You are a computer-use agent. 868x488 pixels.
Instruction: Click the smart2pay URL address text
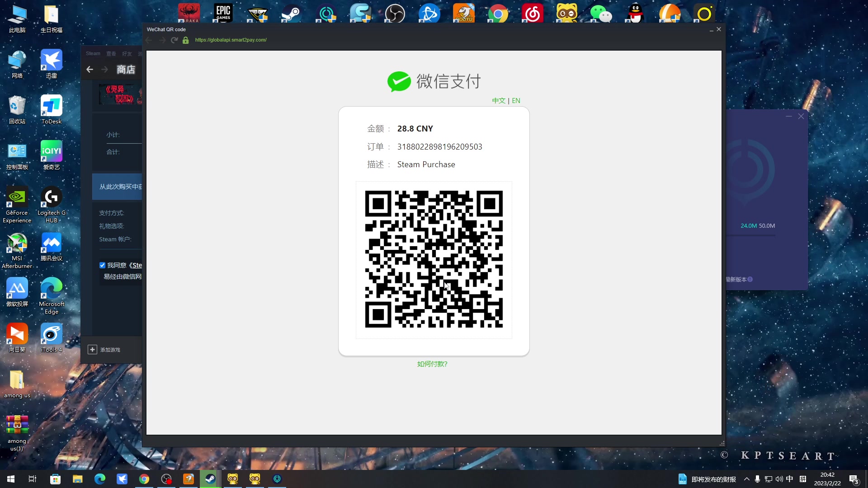coord(231,40)
